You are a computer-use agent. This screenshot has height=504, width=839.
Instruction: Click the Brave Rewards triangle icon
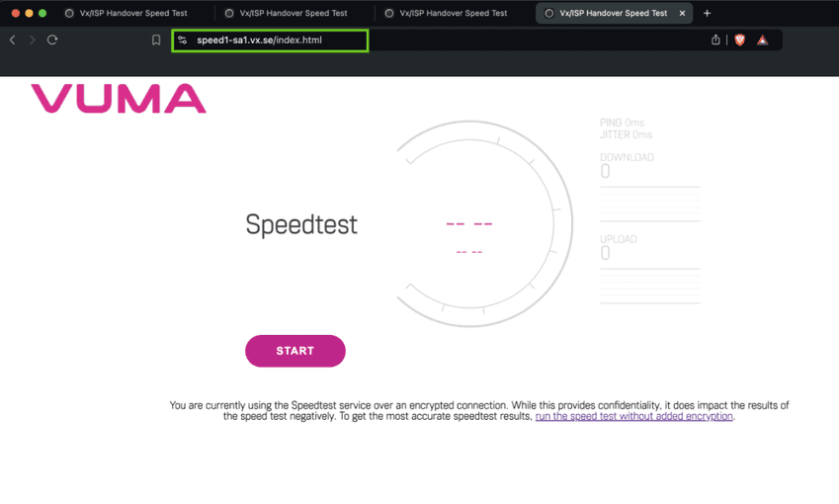[762, 41]
